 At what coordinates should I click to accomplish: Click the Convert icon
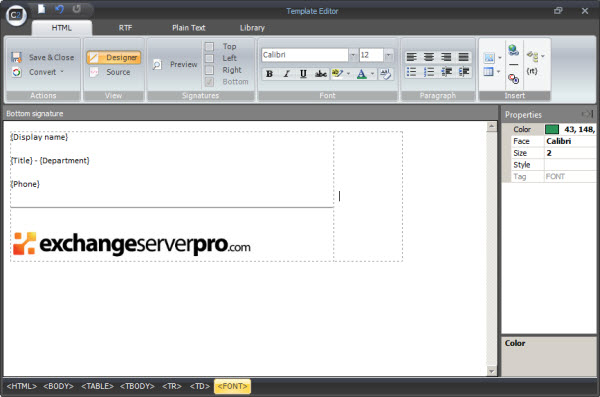(16, 72)
